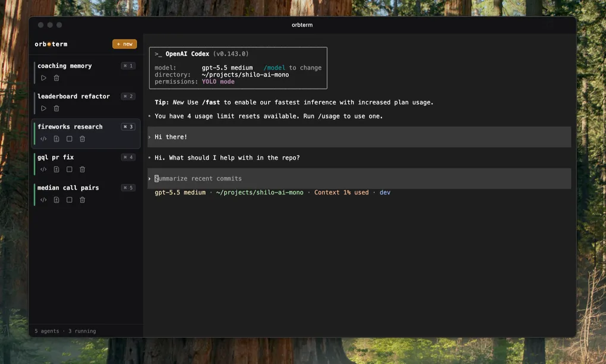The image size is (606, 364).
Task: Click the ~/projects/shilo-ai-mono directory value in header
Action: 245,75
